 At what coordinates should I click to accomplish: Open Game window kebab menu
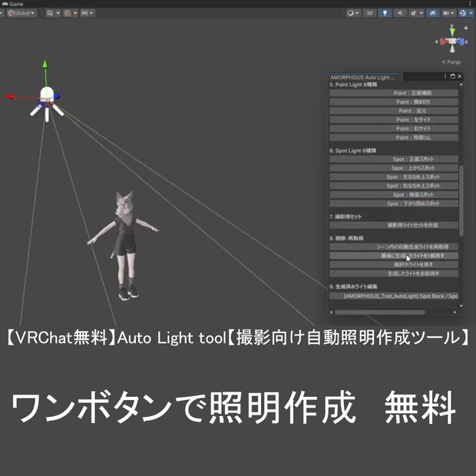coord(470,4)
